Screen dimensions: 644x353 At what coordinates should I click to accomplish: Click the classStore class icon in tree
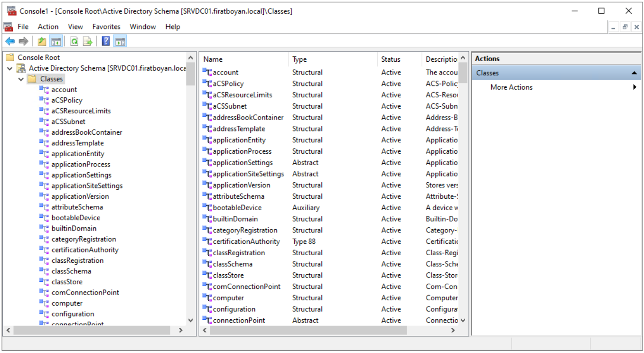[x=44, y=282]
